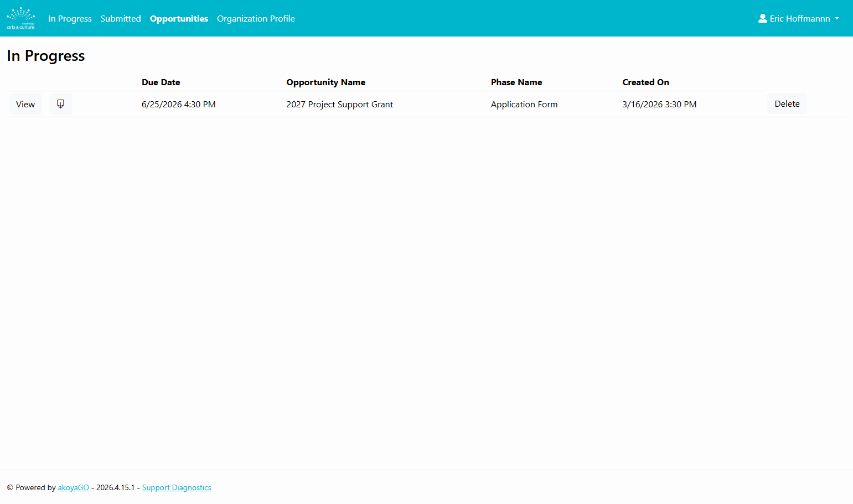This screenshot has width=853, height=504.
Task: Click the Phase Name column header
Action: [516, 82]
